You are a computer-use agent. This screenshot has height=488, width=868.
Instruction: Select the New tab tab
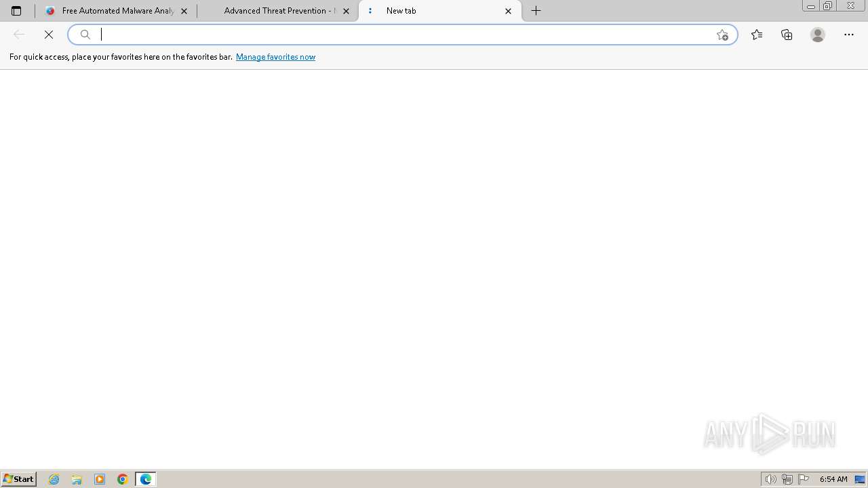coord(440,11)
